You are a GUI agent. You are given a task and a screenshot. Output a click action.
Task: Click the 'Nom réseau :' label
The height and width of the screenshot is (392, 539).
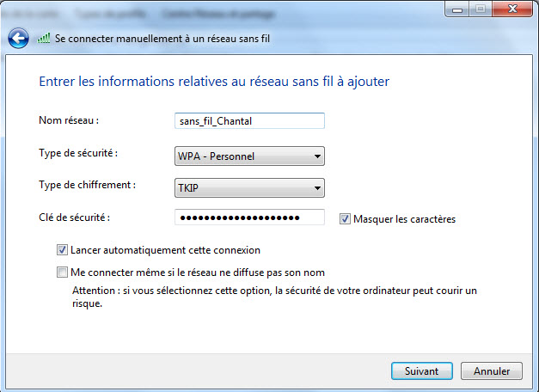point(70,120)
